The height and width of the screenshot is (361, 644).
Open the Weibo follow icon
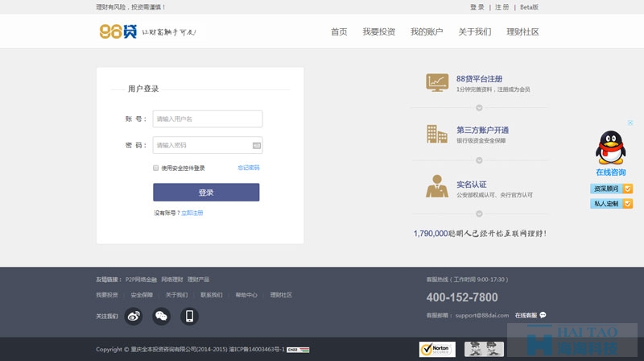(134, 316)
